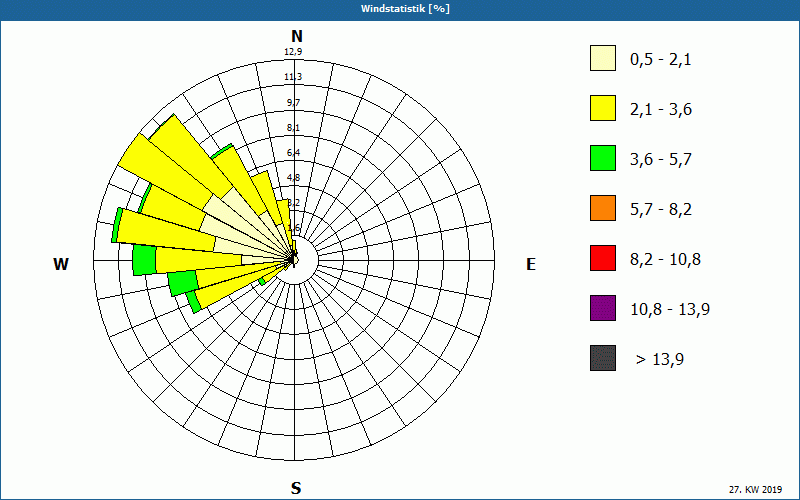
Task: Click the legend label '8,2 - 10,8'
Action: 665,260
